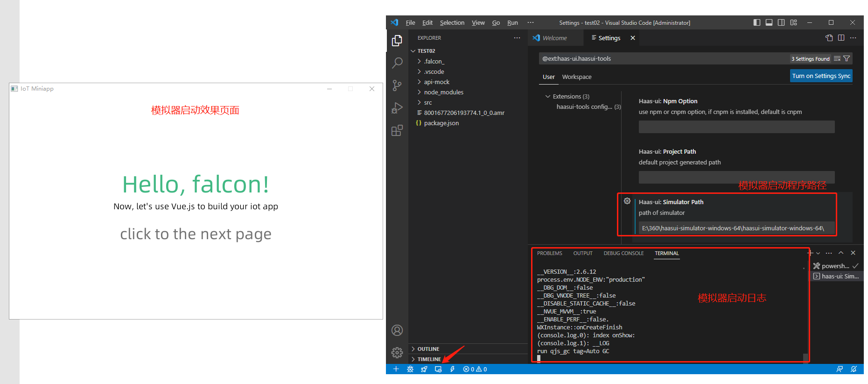
Task: Customize layout from title bar icon
Action: (x=794, y=22)
